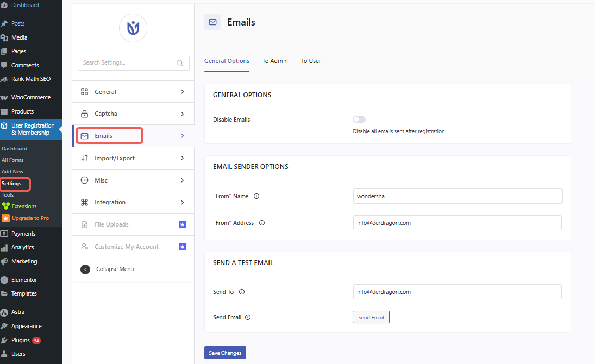Switch to the To User tab
This screenshot has height=364, width=595.
click(311, 61)
